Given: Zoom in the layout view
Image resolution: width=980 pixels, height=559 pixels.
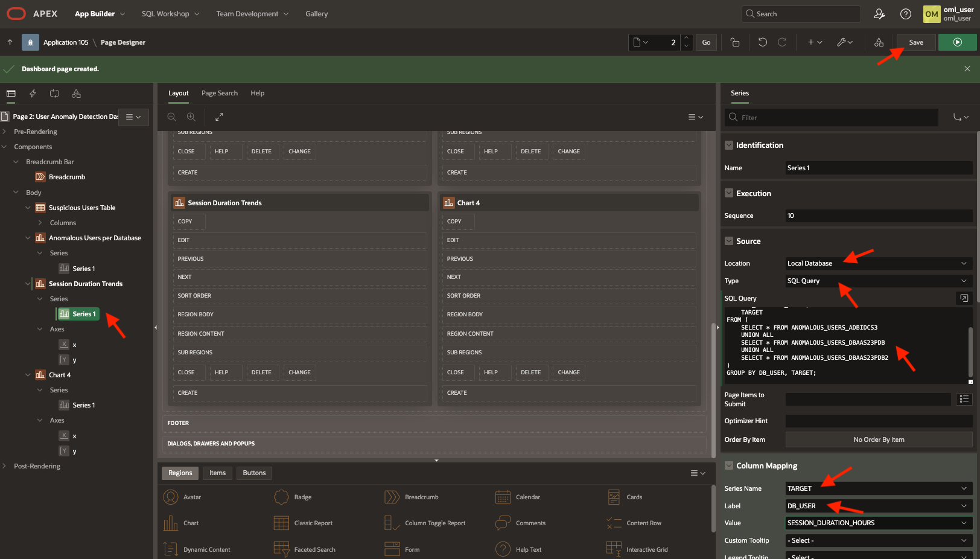Looking at the screenshot, I should [191, 117].
